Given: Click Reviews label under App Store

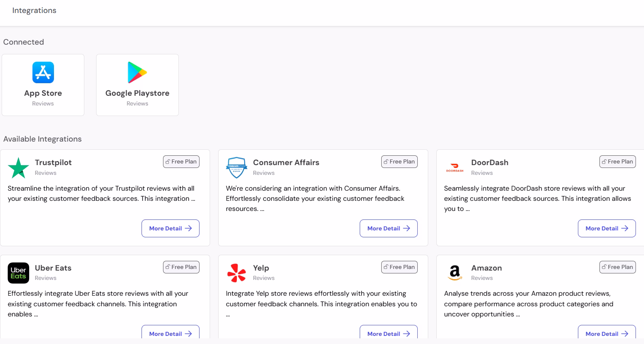Looking at the screenshot, I should point(43,103).
